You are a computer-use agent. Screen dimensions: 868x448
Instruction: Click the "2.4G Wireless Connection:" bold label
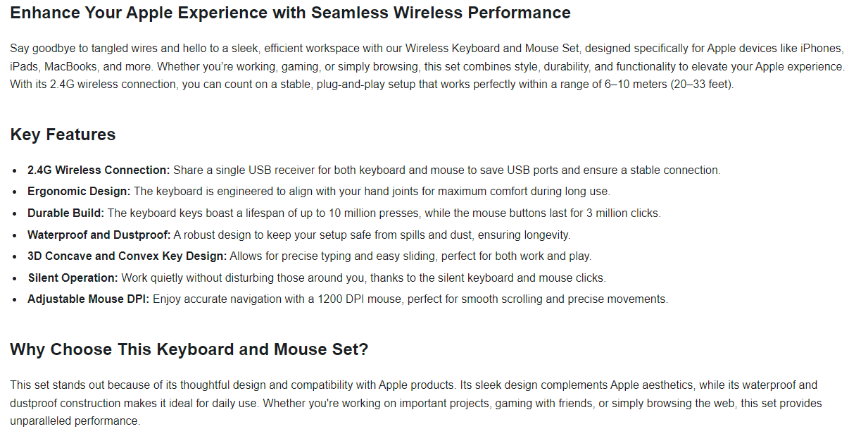click(x=99, y=170)
